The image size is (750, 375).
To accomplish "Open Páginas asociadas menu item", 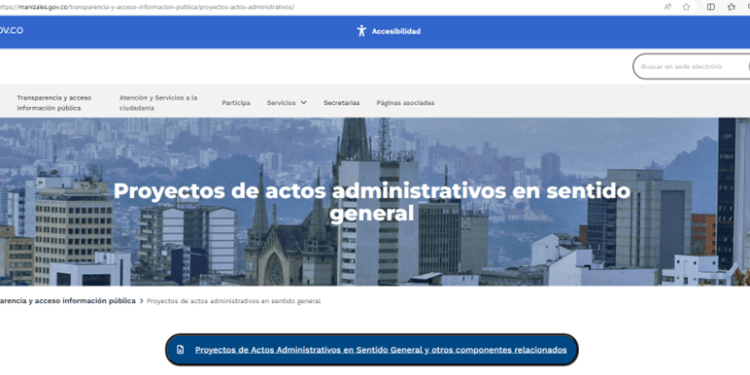I will point(406,103).
